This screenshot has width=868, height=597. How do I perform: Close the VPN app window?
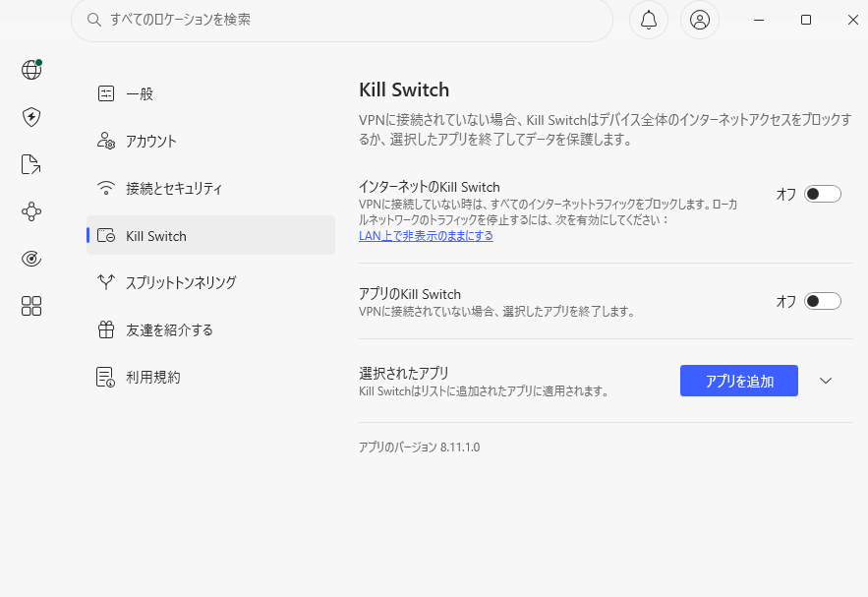(853, 20)
